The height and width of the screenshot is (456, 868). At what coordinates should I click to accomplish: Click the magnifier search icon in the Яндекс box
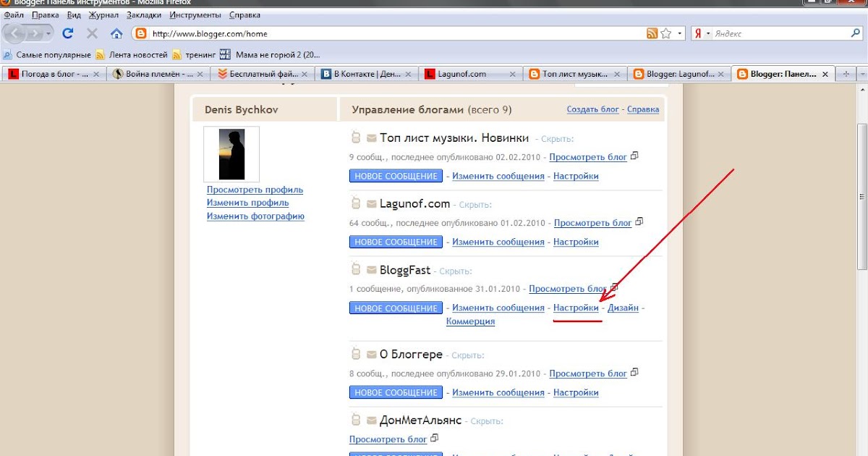[856, 33]
